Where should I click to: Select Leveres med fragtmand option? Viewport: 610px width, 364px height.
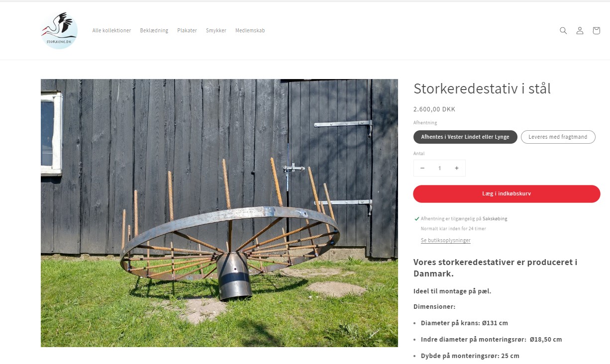tap(558, 137)
